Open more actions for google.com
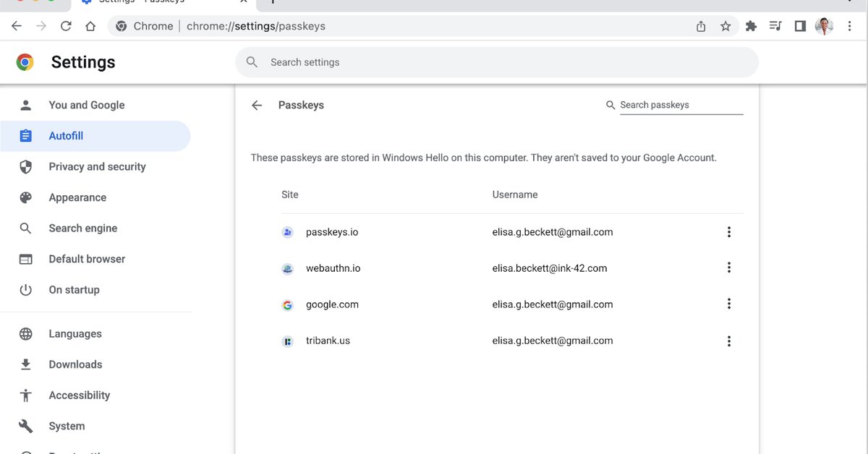Viewport: 868px width, 454px height. [729, 304]
